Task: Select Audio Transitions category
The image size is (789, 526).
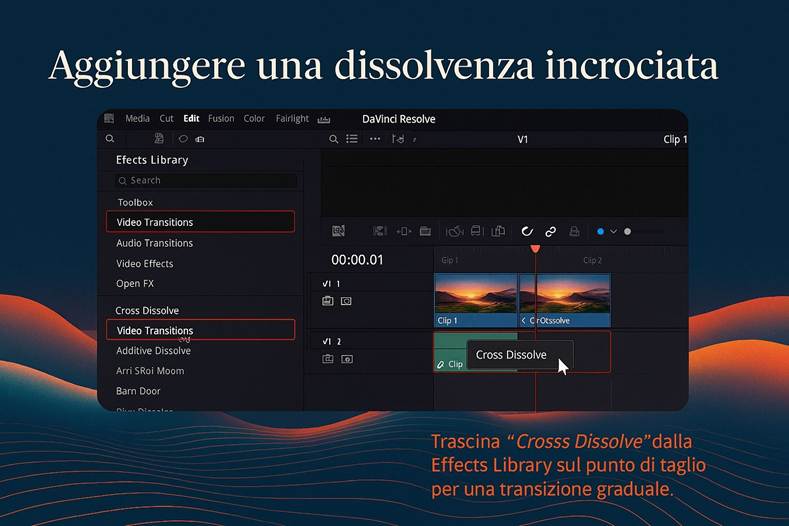Action: (154, 243)
